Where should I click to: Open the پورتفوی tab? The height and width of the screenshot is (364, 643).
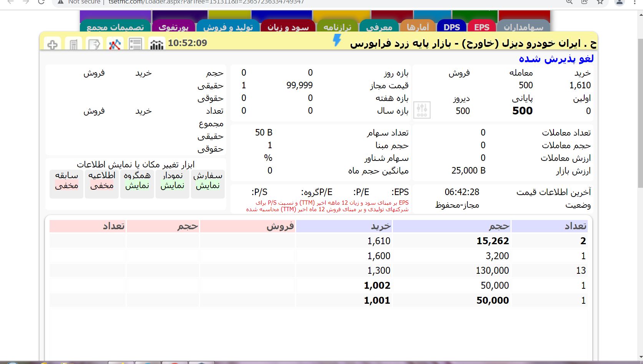pos(174,26)
